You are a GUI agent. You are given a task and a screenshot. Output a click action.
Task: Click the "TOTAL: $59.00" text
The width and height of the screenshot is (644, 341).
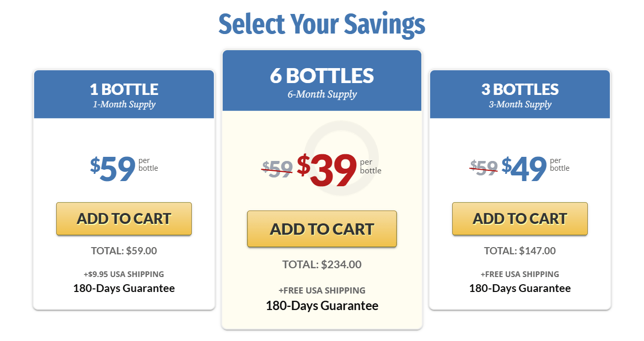(x=124, y=251)
